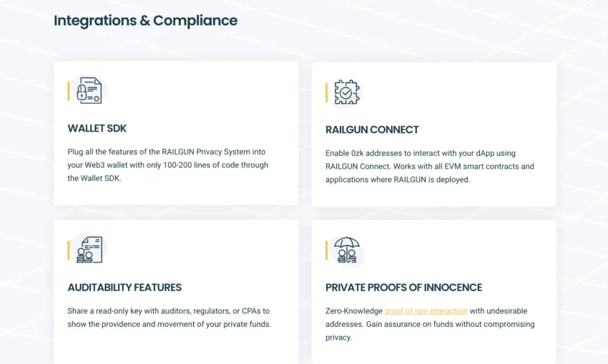
Task: Click the Auditability Features description text
Action: click(170, 318)
